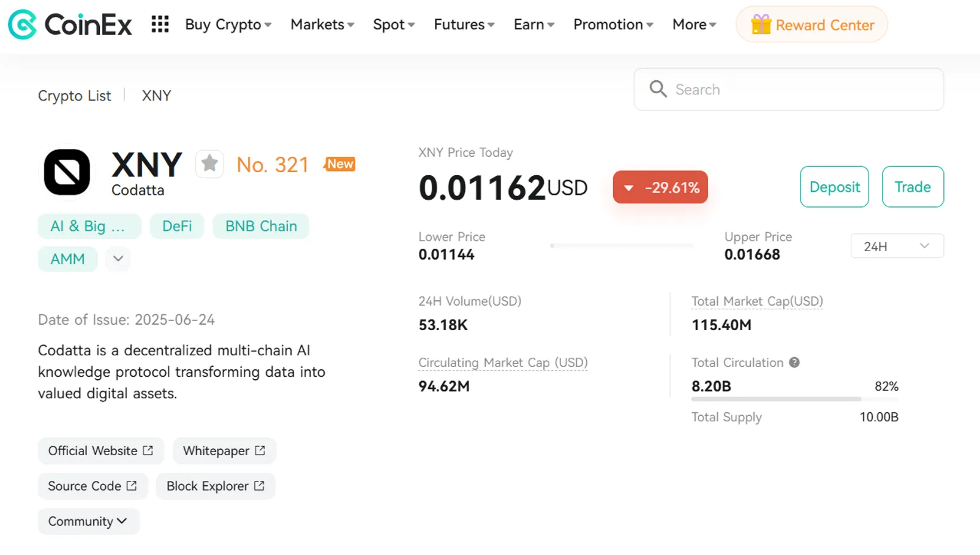Screen dimensions: 980x555
Task: Expand the More menu
Action: click(694, 25)
